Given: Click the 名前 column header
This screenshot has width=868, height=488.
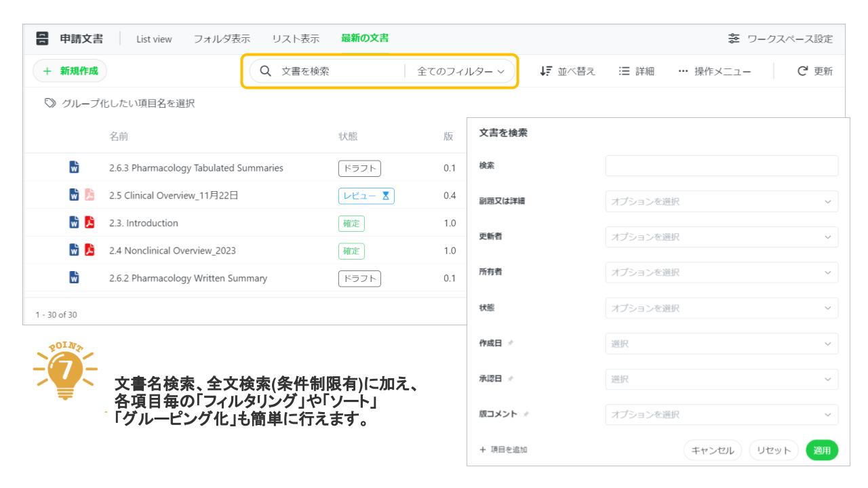Looking at the screenshot, I should coord(119,136).
